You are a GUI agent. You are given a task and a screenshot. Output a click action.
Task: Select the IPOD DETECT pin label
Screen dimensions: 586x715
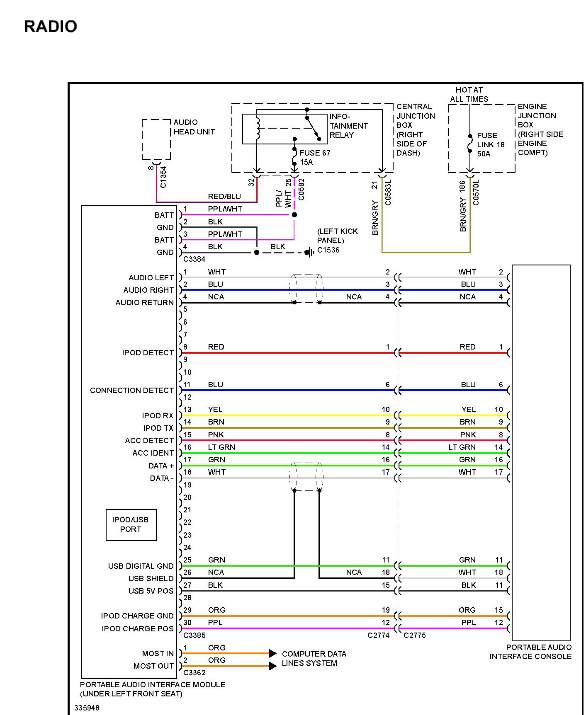click(148, 352)
